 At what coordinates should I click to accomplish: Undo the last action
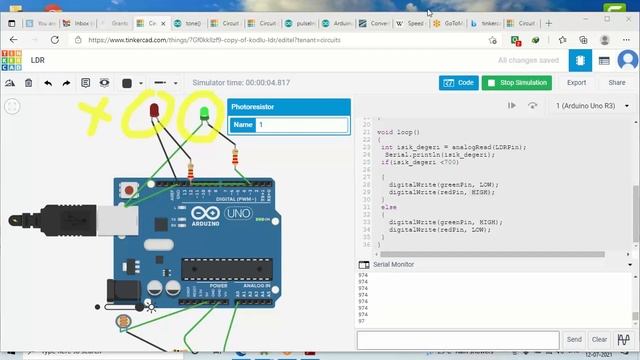[48, 83]
